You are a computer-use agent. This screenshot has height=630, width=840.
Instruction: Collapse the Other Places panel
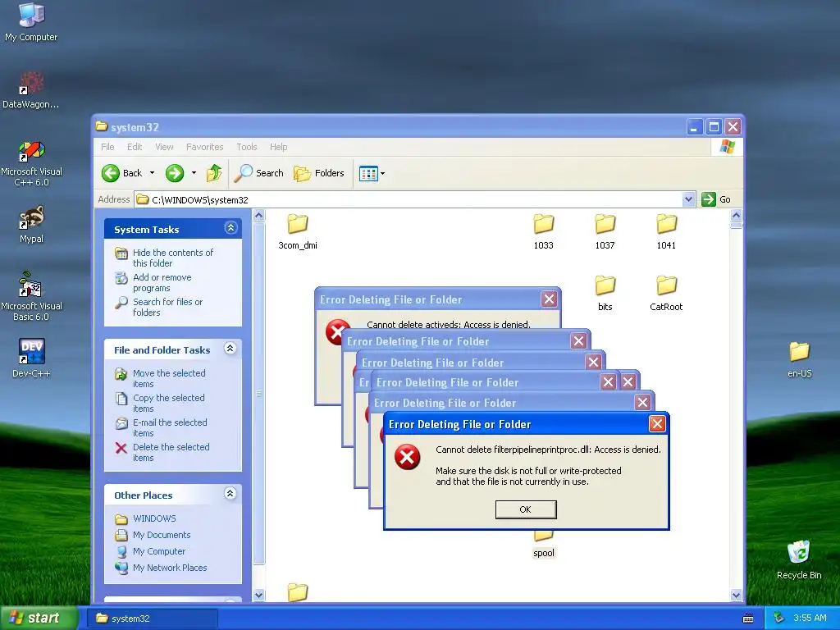coord(231,494)
